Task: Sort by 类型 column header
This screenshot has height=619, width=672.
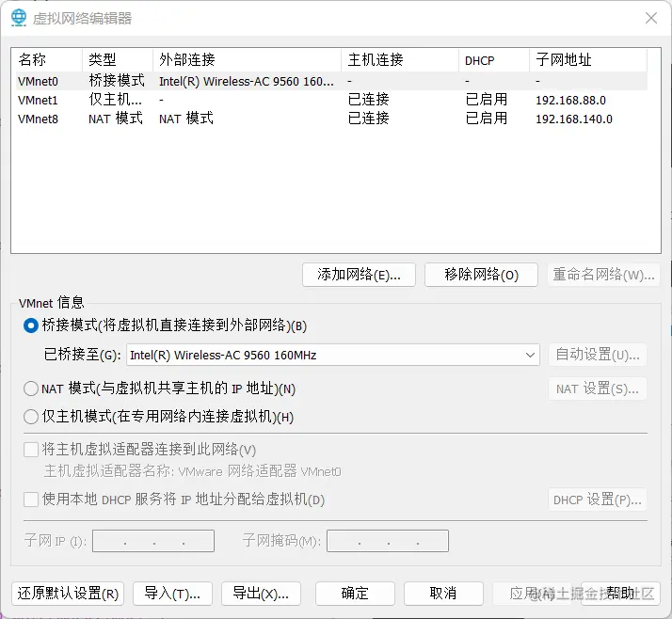Action: tap(118, 59)
